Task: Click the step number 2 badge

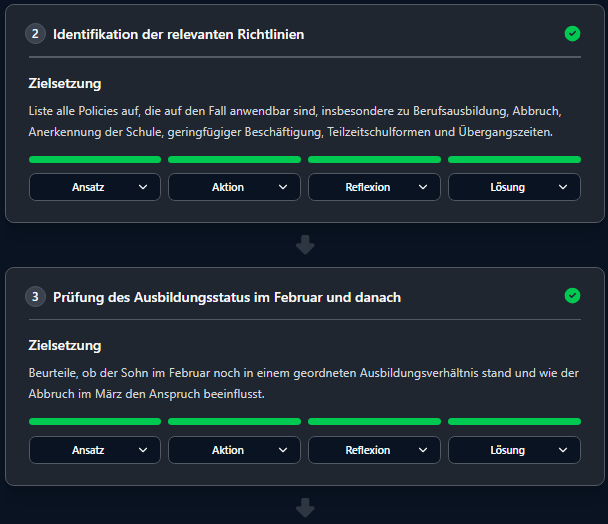Action: coord(36,34)
